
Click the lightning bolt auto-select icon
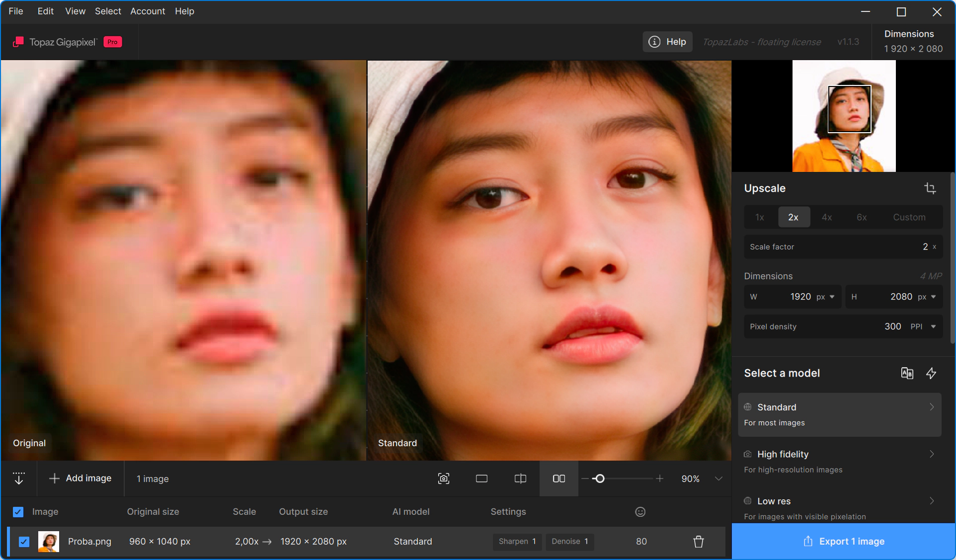[x=931, y=373]
